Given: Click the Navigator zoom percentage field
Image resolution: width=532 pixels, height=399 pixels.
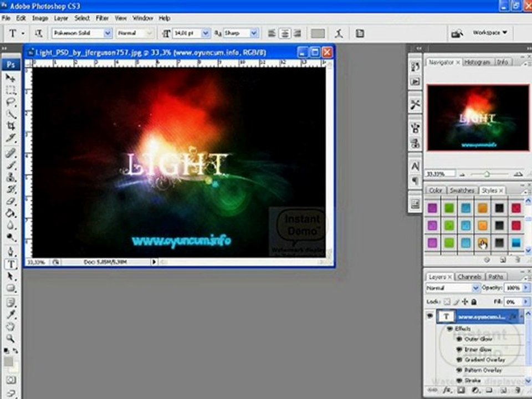Looking at the screenshot, I should pos(441,174).
